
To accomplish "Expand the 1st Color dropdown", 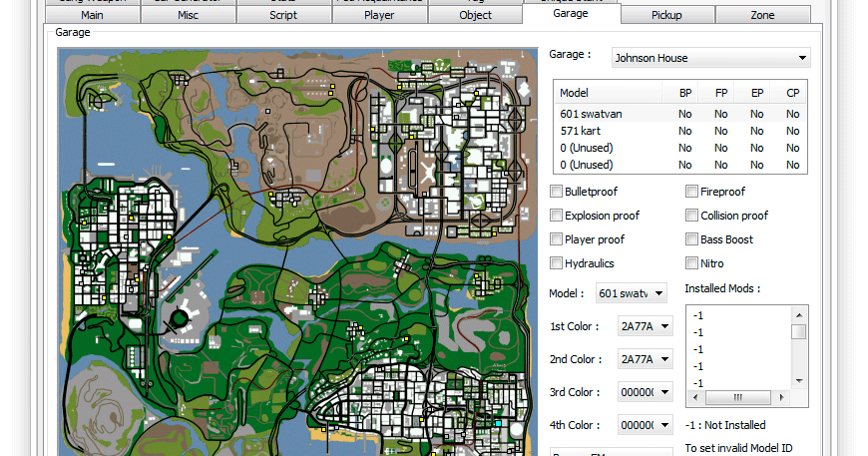I will (x=645, y=326).
